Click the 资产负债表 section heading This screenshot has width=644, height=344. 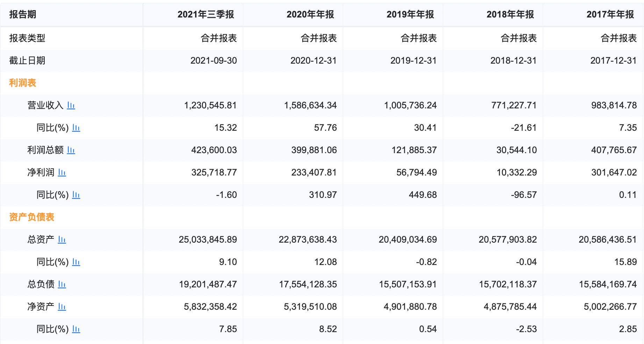pos(32,217)
